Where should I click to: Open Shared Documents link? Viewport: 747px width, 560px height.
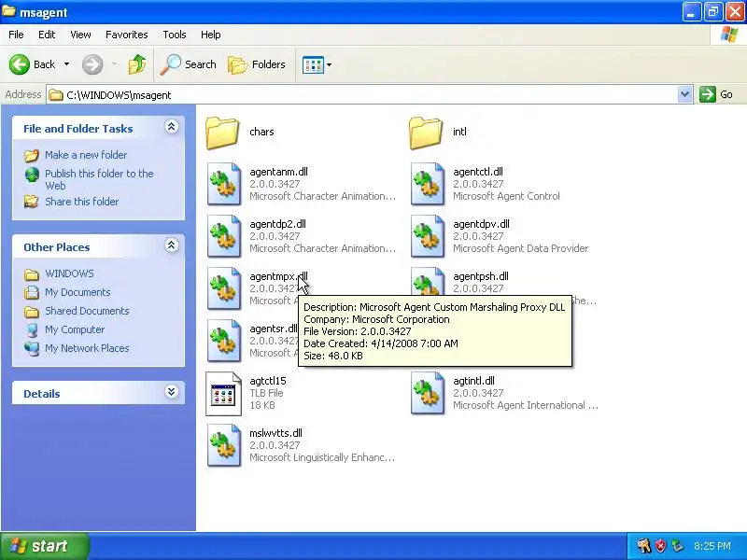(x=87, y=311)
